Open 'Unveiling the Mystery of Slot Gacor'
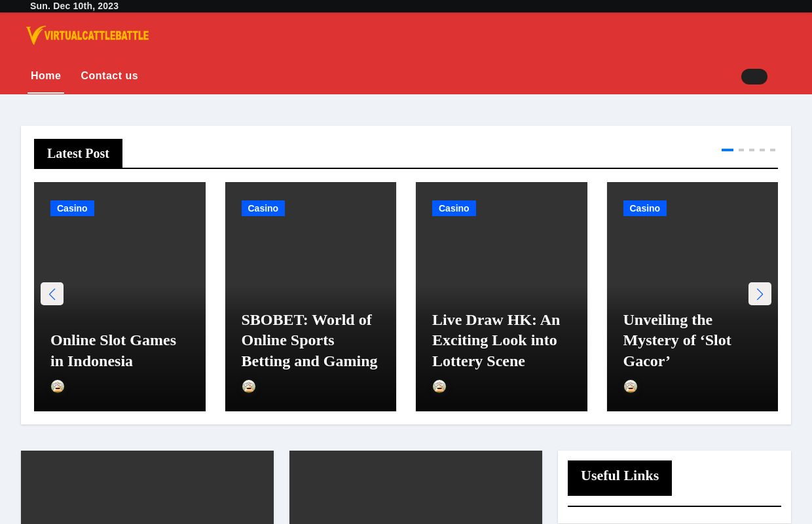 (x=677, y=340)
